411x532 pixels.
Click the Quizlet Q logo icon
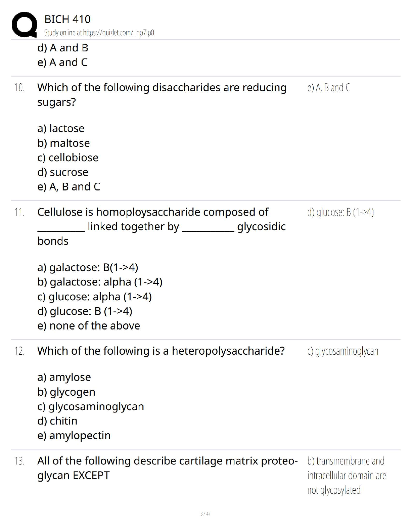[24, 25]
